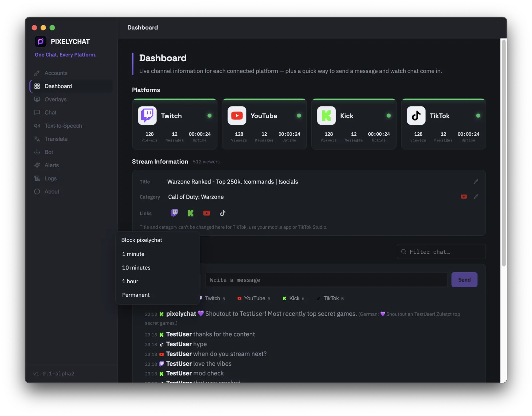
Task: Open Text-to-Speech settings
Action: click(71, 126)
